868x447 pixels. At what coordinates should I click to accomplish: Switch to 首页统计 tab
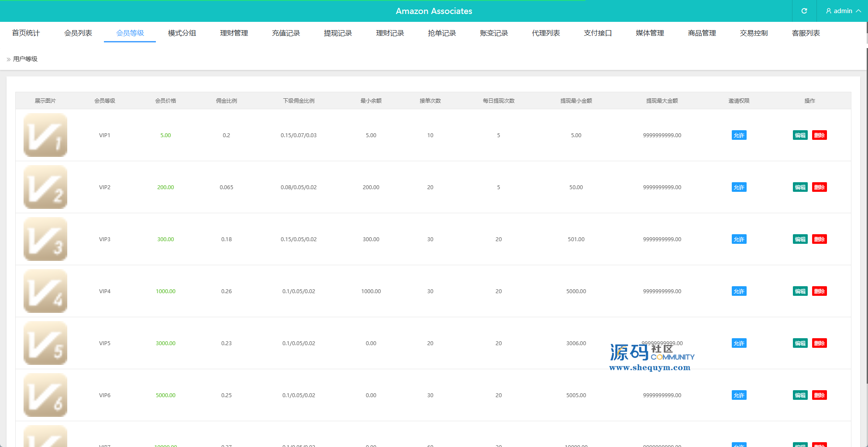(26, 33)
